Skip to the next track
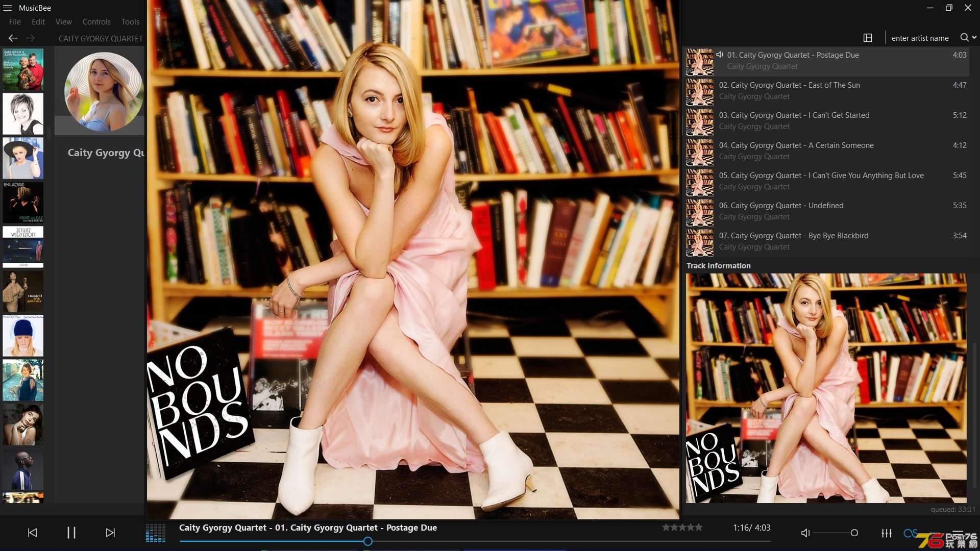The width and height of the screenshot is (980, 551). click(110, 533)
